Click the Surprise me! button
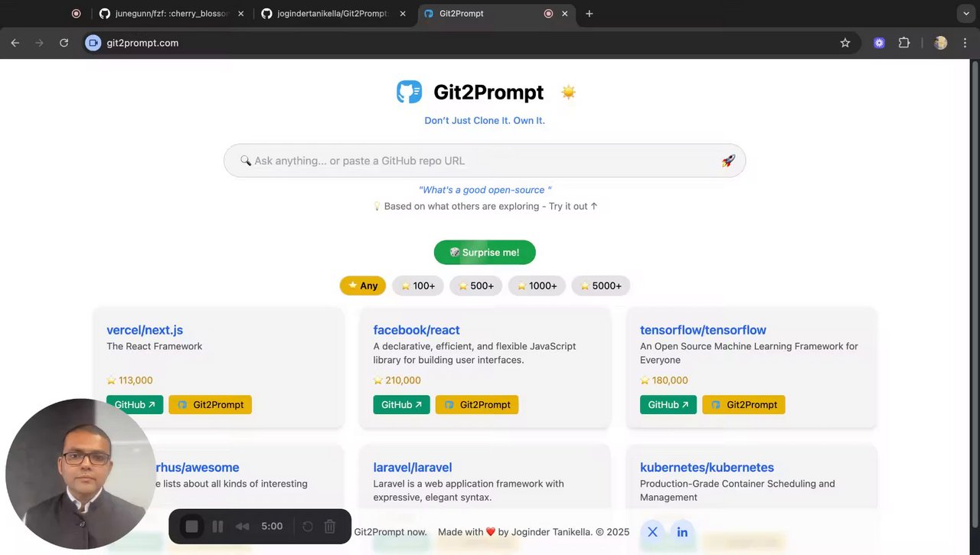The width and height of the screenshot is (980, 555). 485,253
